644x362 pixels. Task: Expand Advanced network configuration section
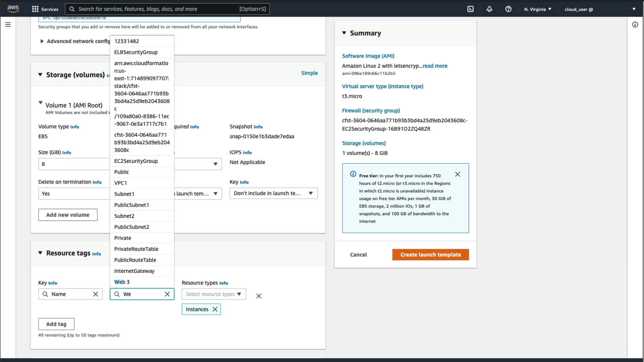(42, 41)
